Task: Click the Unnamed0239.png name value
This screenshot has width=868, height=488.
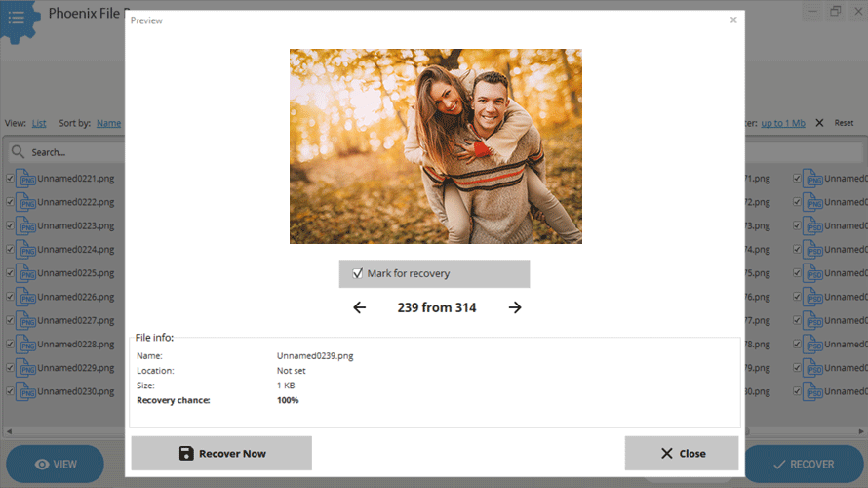Action: 315,355
